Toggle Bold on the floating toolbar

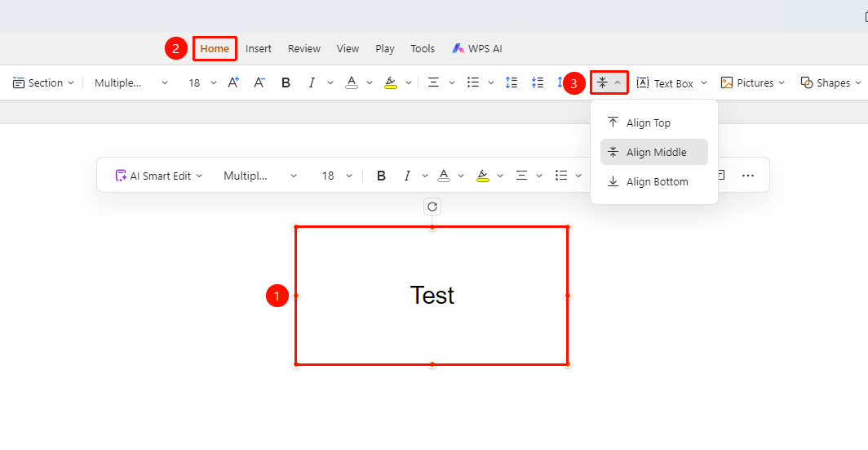pyautogui.click(x=381, y=176)
